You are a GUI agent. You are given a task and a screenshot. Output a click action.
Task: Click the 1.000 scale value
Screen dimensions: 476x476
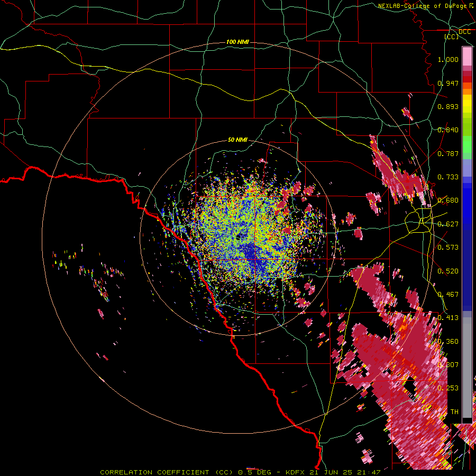[448, 59]
